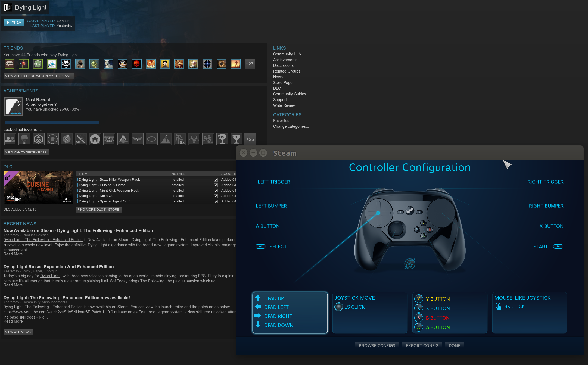Click the DPAD DOWN icon in controller config
The height and width of the screenshot is (365, 588).
(x=257, y=325)
